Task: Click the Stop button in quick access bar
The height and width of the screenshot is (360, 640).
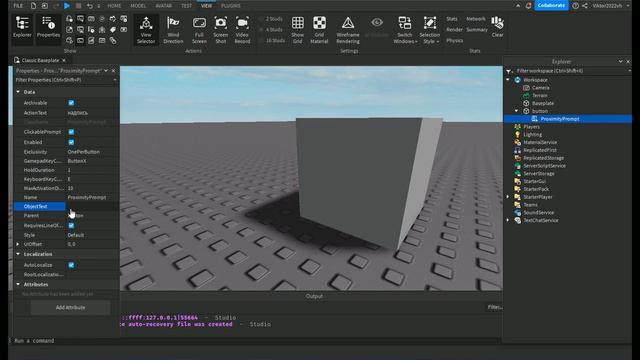Action: click(78, 6)
